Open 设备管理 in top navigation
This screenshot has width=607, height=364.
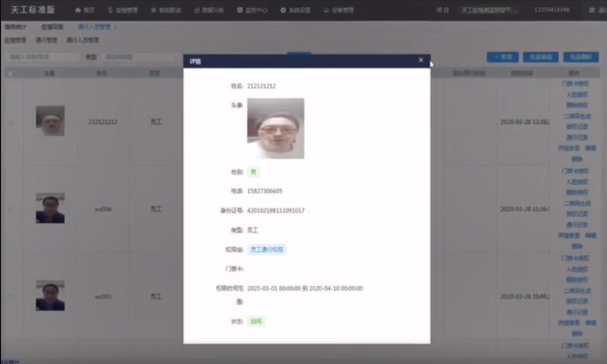point(339,10)
